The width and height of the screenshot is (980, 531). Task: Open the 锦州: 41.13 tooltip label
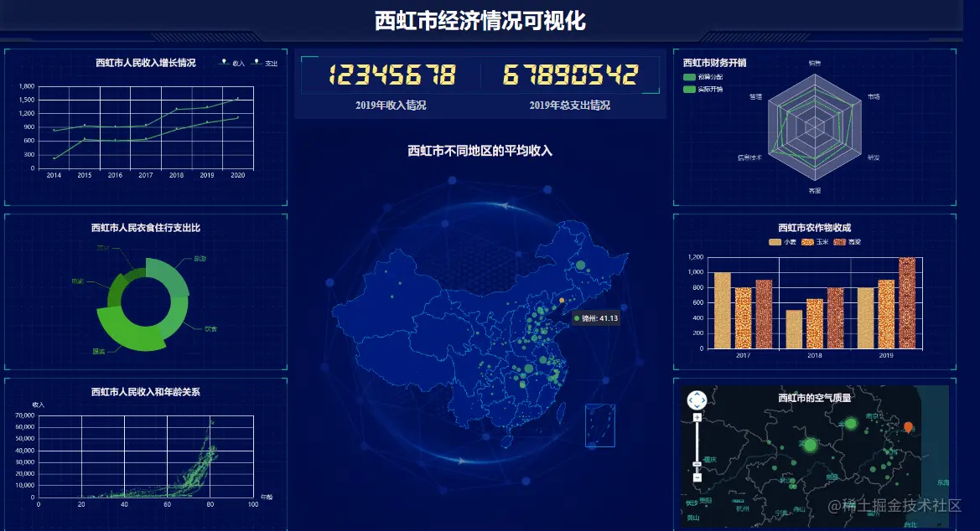click(x=594, y=319)
